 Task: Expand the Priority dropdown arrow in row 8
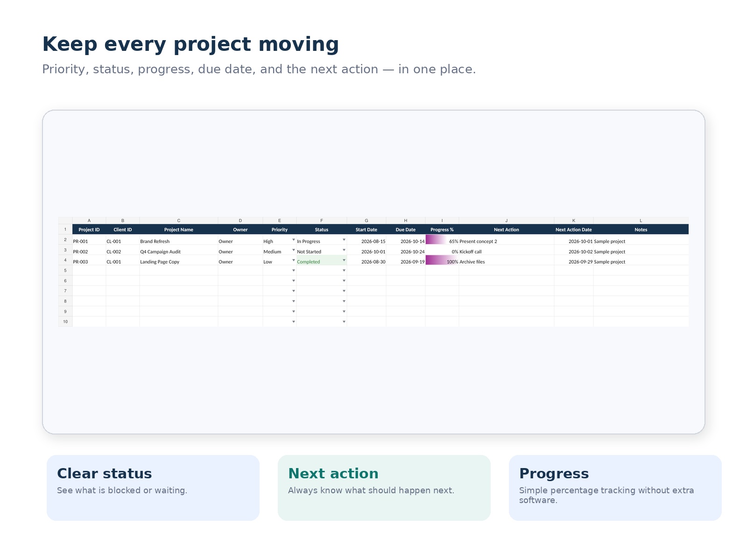(294, 301)
